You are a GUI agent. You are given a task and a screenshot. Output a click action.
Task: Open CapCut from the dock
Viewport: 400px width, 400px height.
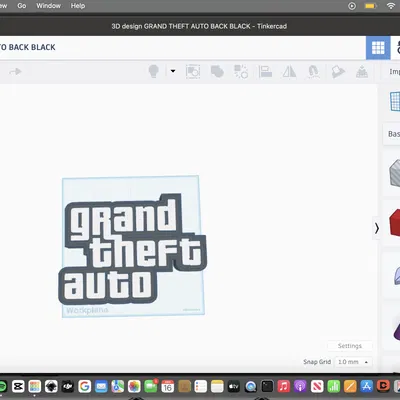coord(18,387)
